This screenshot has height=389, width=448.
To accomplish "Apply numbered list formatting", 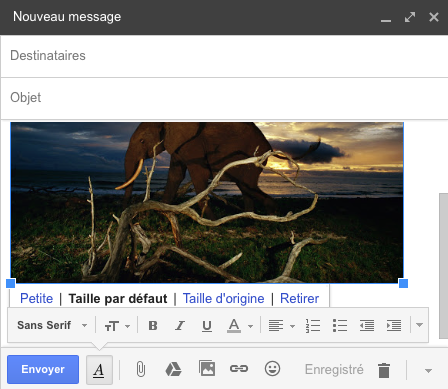I will click(x=313, y=326).
